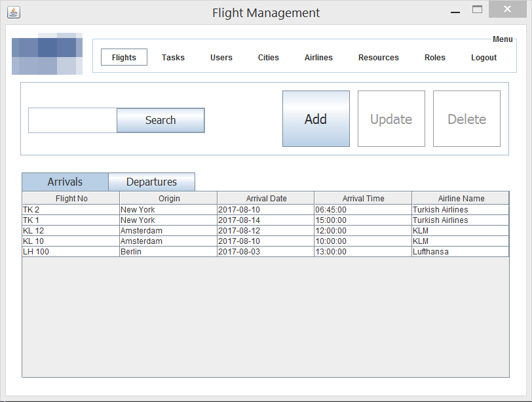Open the Airlines section
532x402 pixels.
[318, 57]
